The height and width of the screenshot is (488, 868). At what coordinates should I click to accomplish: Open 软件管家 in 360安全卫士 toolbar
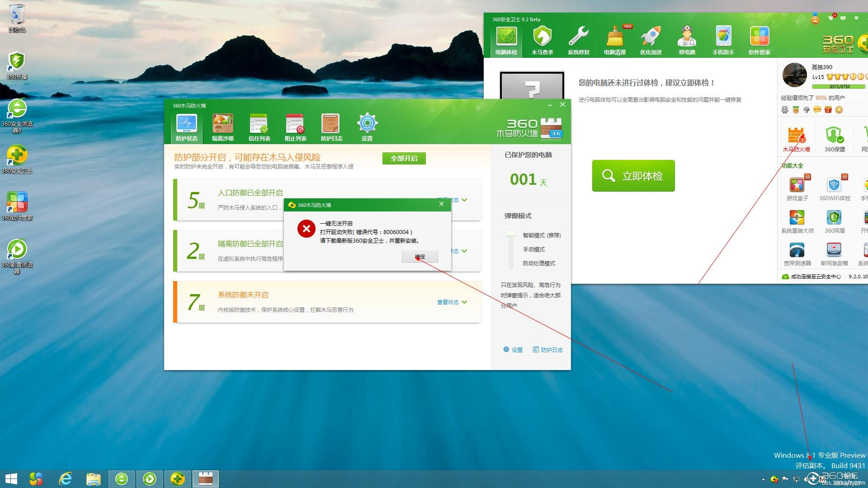(759, 41)
